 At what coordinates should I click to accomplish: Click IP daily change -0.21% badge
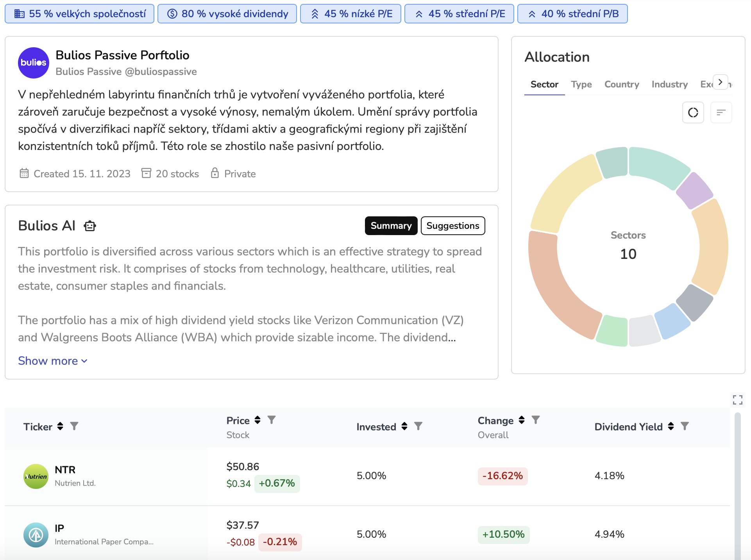pos(280,542)
